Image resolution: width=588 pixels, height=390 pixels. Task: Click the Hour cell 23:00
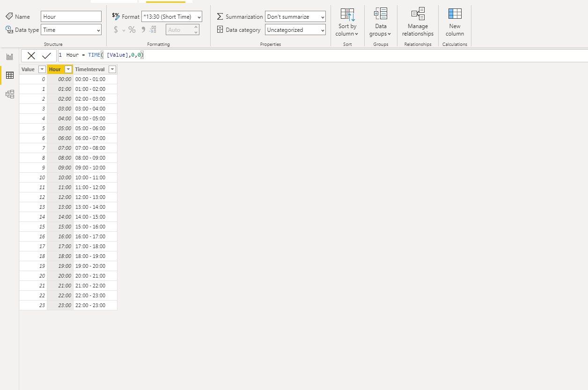tap(60, 305)
